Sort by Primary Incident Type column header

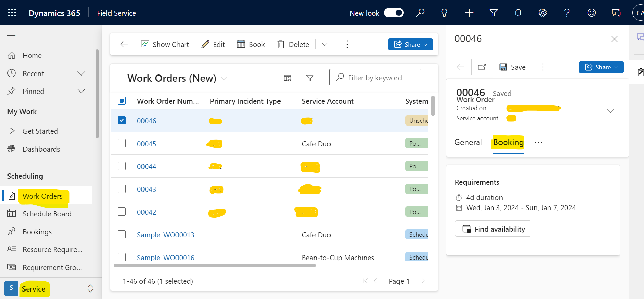pos(245,101)
